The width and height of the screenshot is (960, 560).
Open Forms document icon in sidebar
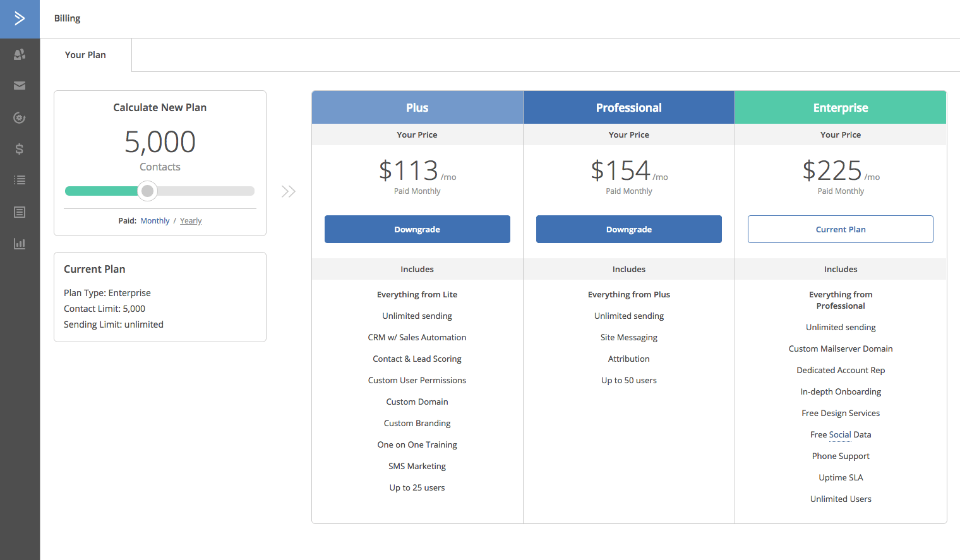click(20, 212)
